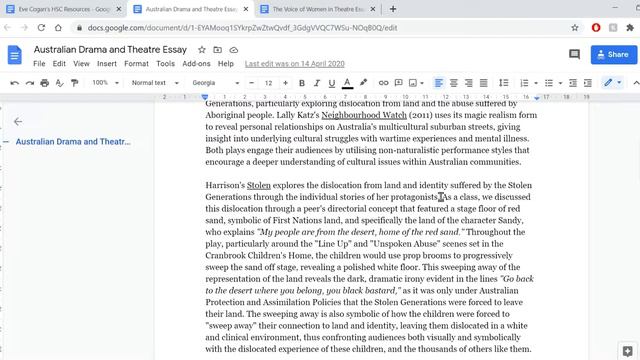Increase the font size
Image resolution: width=640 pixels, height=360 pixels.
click(285, 83)
